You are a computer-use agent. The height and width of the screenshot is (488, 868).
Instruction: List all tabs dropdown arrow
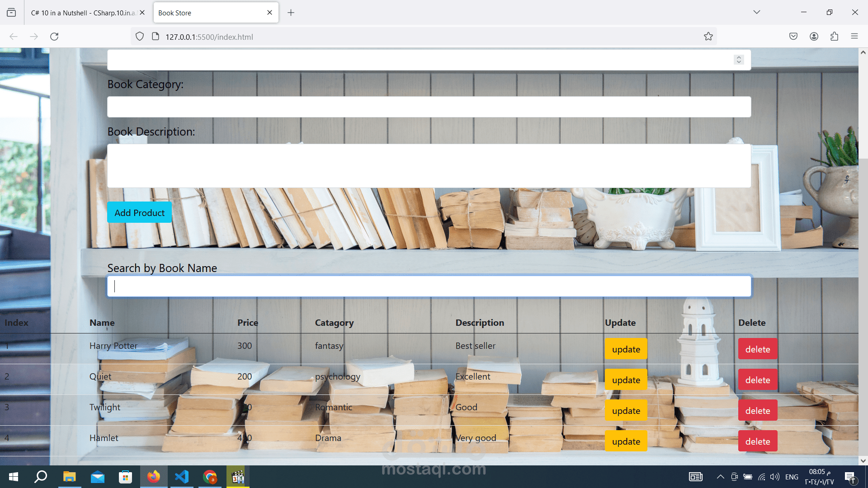click(756, 12)
